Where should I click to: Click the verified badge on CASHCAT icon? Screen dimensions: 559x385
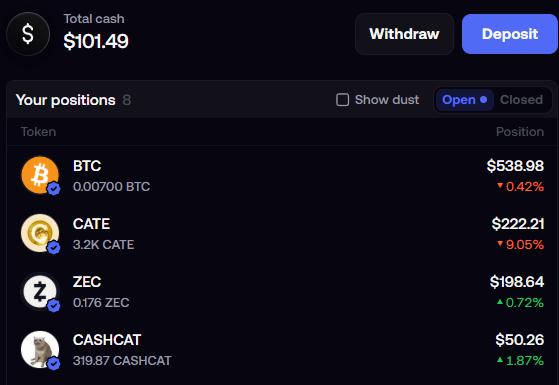54,363
